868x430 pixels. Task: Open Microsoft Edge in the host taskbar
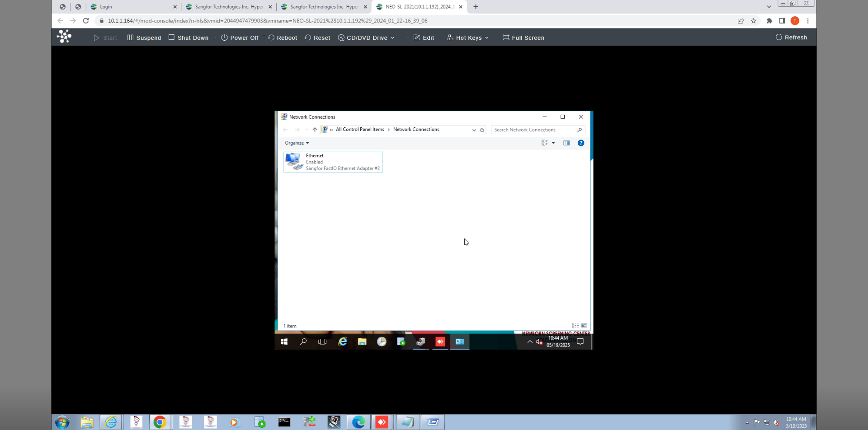(x=359, y=422)
